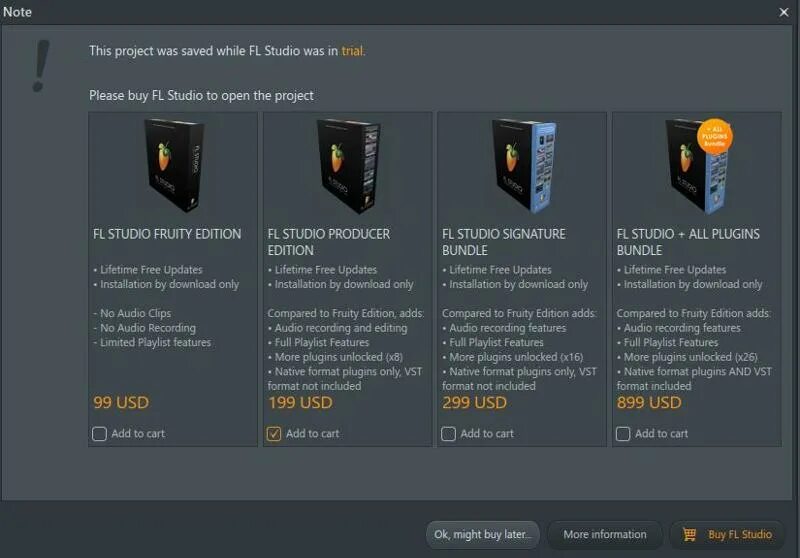Click the exclamation mark note icon
The image size is (800, 558).
click(x=40, y=66)
